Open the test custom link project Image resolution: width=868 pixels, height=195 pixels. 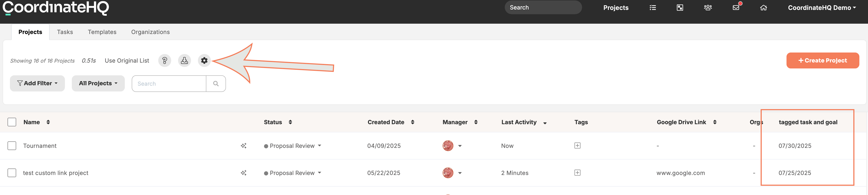[56, 173]
